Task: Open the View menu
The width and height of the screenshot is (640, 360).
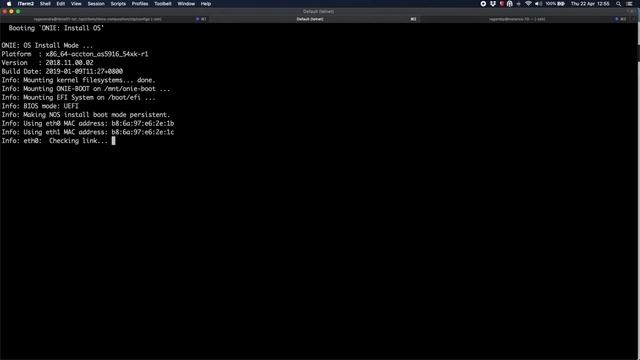Action: tap(76, 4)
